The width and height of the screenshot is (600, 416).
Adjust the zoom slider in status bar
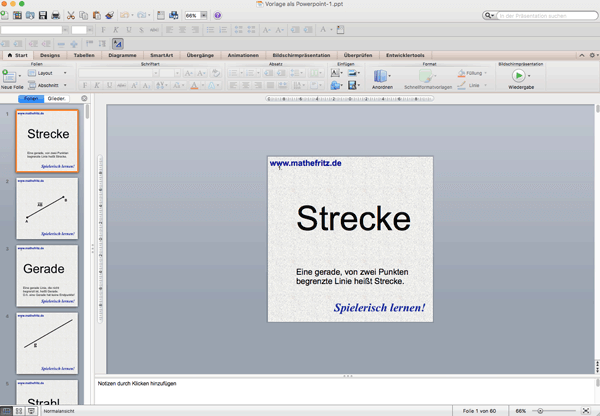[540, 411]
